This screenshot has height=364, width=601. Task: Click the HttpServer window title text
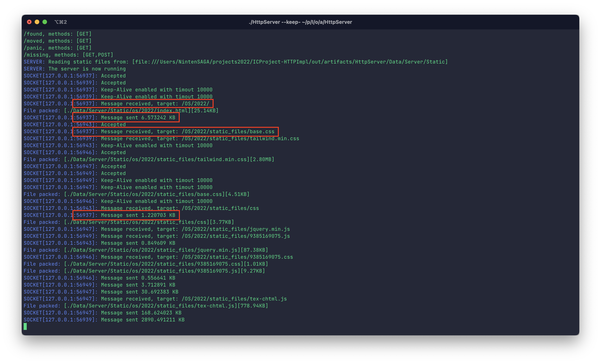[300, 22]
